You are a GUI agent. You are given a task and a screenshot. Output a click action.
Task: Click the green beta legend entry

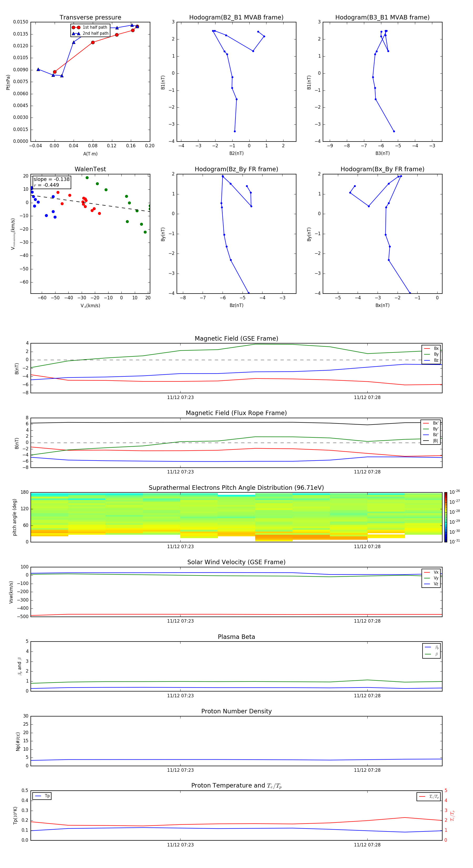pyautogui.click(x=431, y=654)
